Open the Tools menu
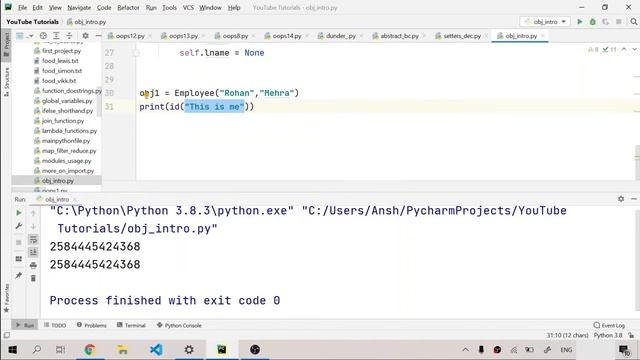 pos(169,8)
